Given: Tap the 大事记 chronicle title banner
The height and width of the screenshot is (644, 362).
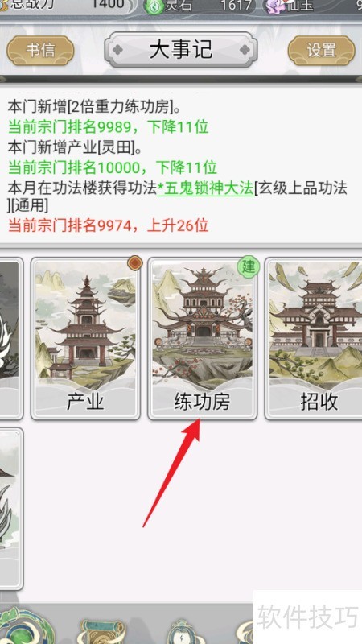Looking at the screenshot, I should [x=181, y=50].
